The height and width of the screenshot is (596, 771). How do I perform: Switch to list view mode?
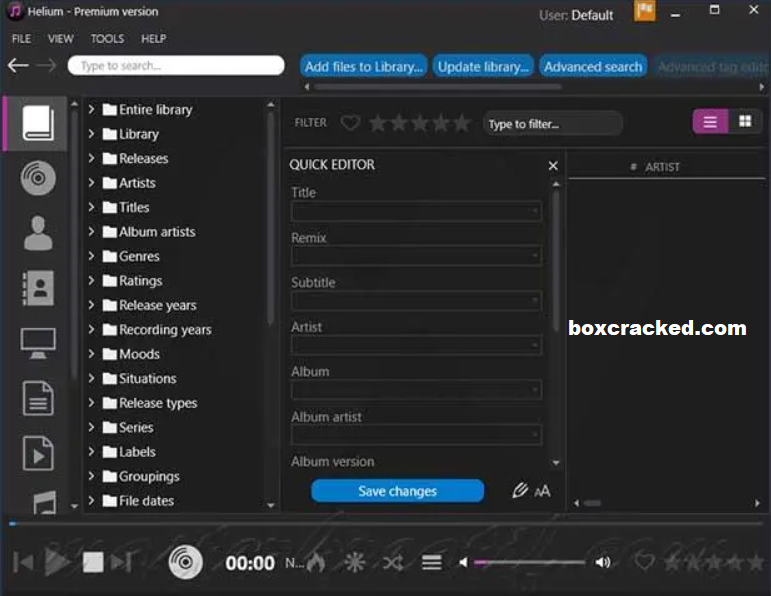pos(710,122)
